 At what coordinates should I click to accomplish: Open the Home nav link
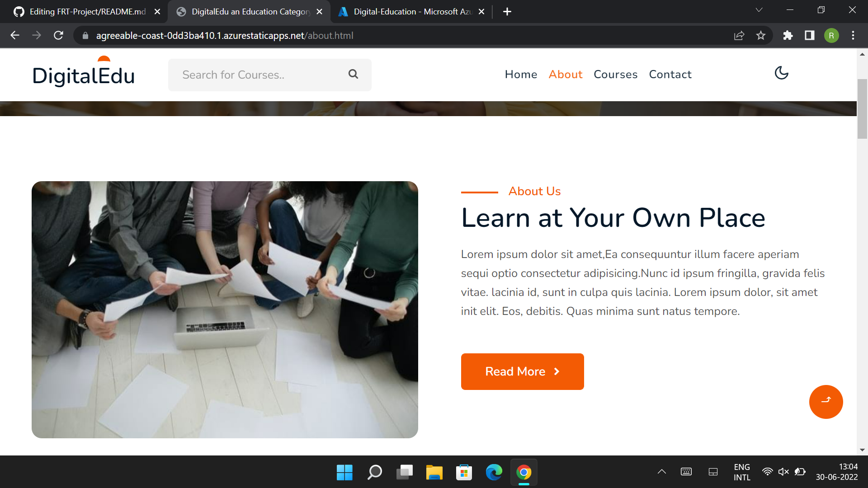coord(521,75)
